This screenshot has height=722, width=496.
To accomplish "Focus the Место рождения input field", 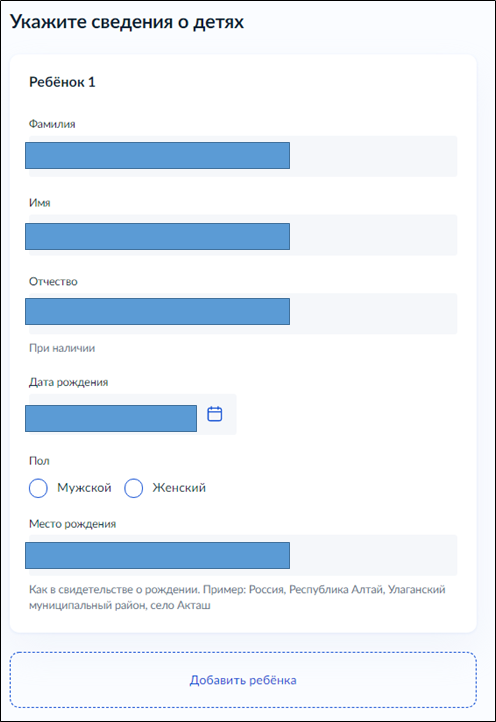I will pos(243,555).
